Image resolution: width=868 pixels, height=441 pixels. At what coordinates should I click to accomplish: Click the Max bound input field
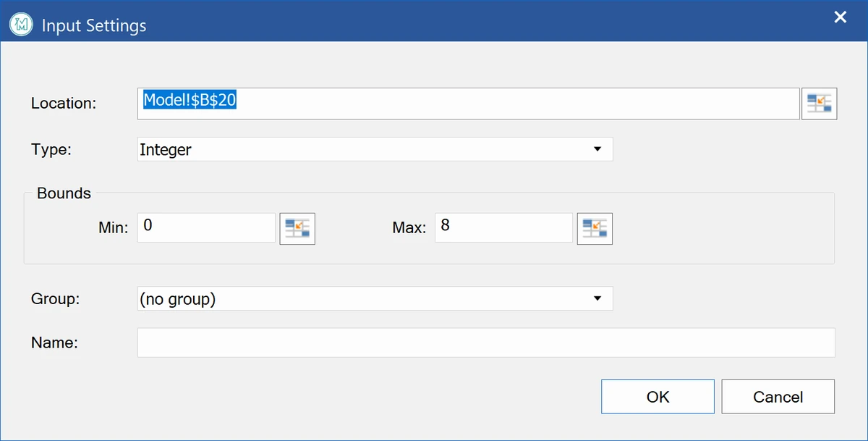click(x=503, y=227)
